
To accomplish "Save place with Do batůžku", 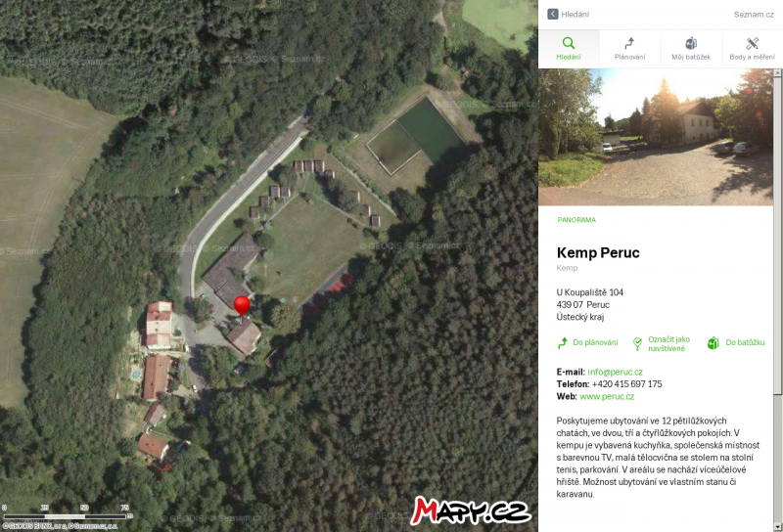I will click(736, 343).
